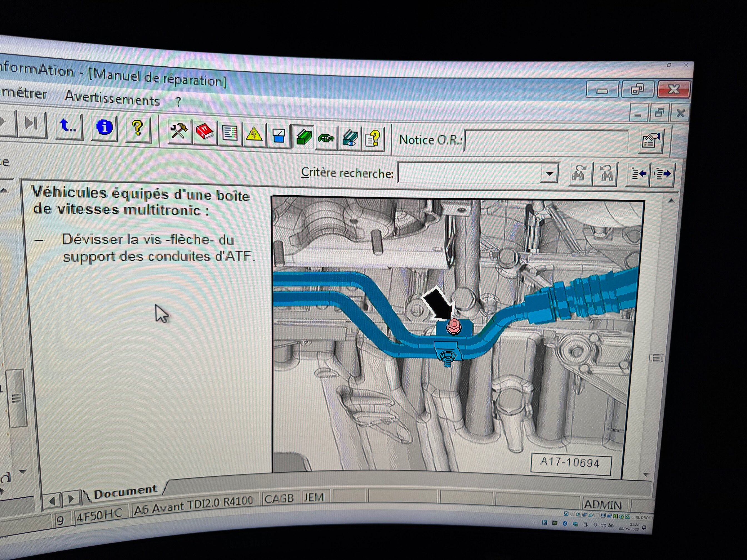Click the skip-to-last arrow toolbar icon
The image size is (747, 560).
pyautogui.click(x=31, y=124)
